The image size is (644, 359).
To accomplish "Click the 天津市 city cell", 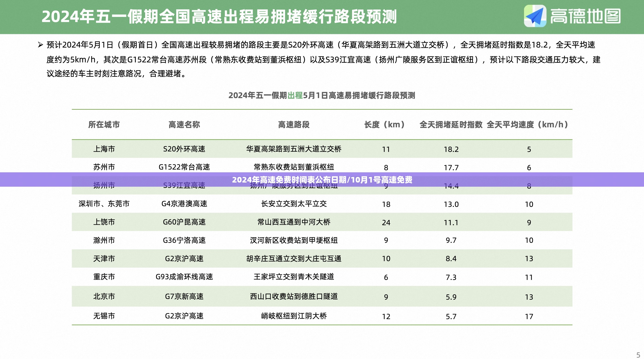I will 104,258.
